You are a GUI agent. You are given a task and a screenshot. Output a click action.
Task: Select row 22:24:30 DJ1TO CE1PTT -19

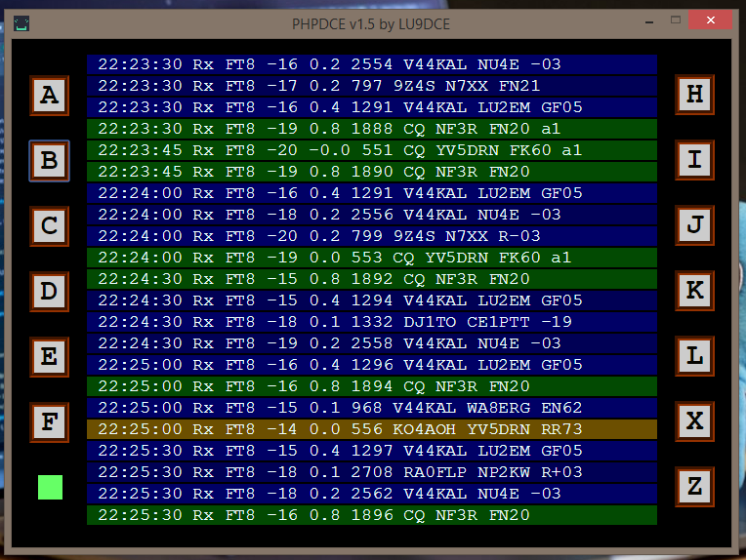pyautogui.click(x=372, y=322)
